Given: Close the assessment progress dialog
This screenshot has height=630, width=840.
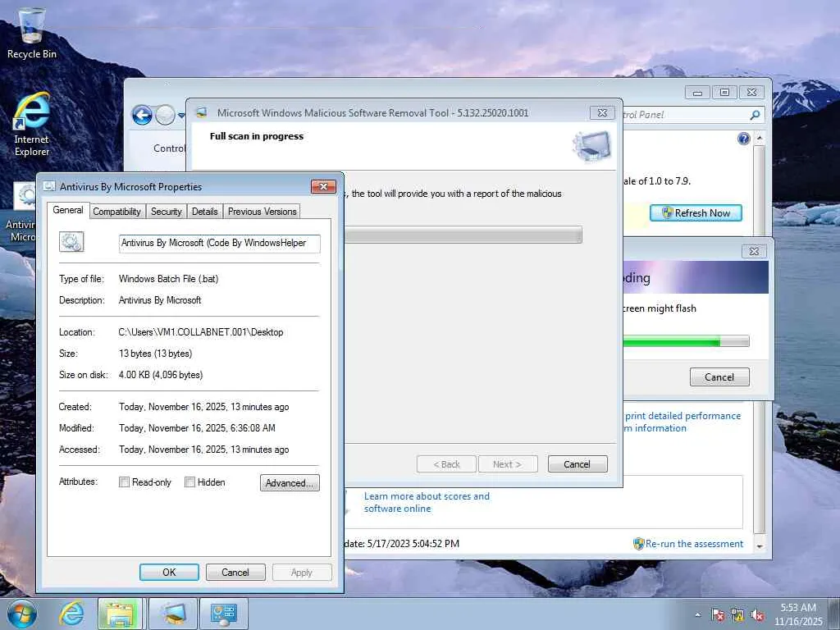Looking at the screenshot, I should 754,251.
